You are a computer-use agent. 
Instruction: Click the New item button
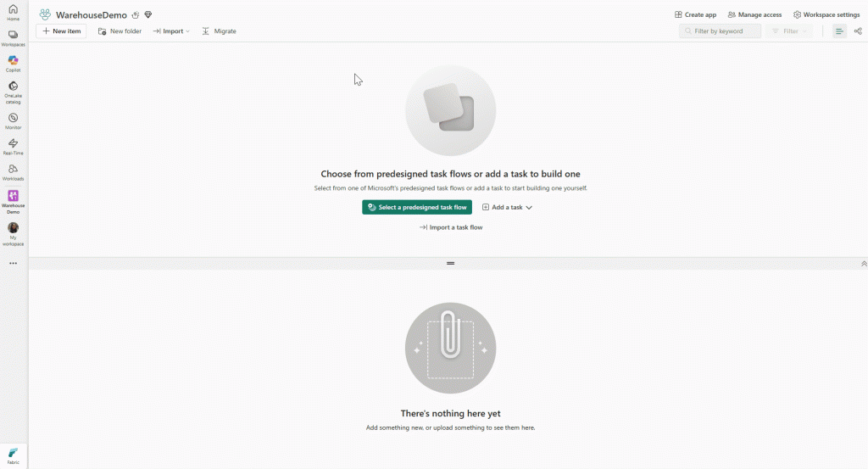click(61, 31)
